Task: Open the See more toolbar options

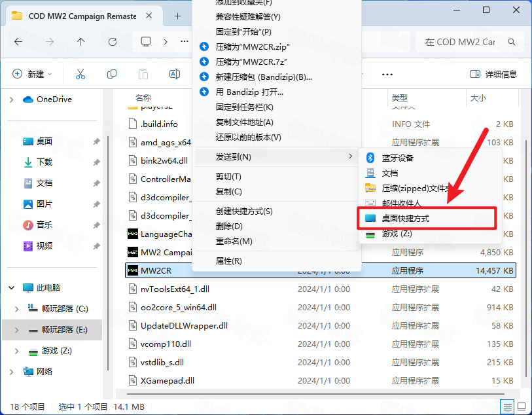Action: pyautogui.click(x=387, y=75)
